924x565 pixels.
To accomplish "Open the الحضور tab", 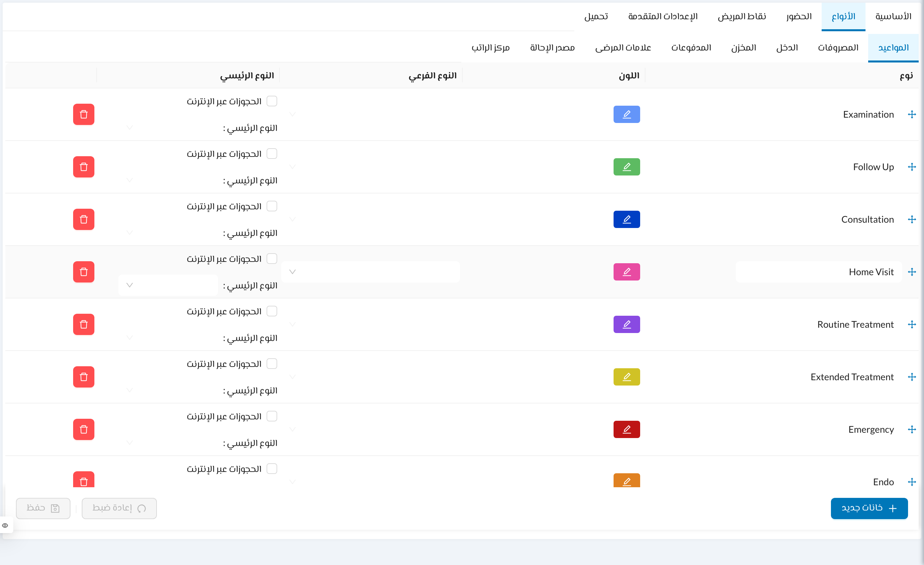I will tap(799, 17).
